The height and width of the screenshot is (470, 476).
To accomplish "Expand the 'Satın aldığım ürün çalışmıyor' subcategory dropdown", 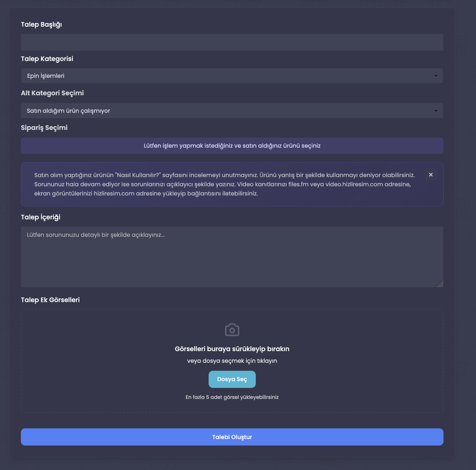I will 232,111.
